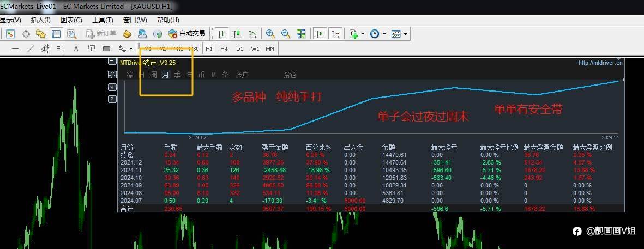This screenshot has width=644, height=249.
Task: Open the indicators list dropdown arrow
Action: coord(363,34)
